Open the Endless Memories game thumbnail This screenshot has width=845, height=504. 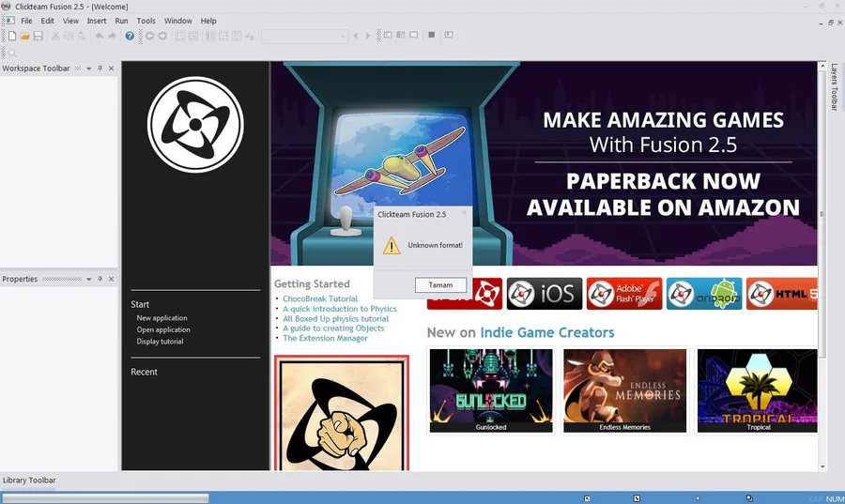(x=625, y=390)
